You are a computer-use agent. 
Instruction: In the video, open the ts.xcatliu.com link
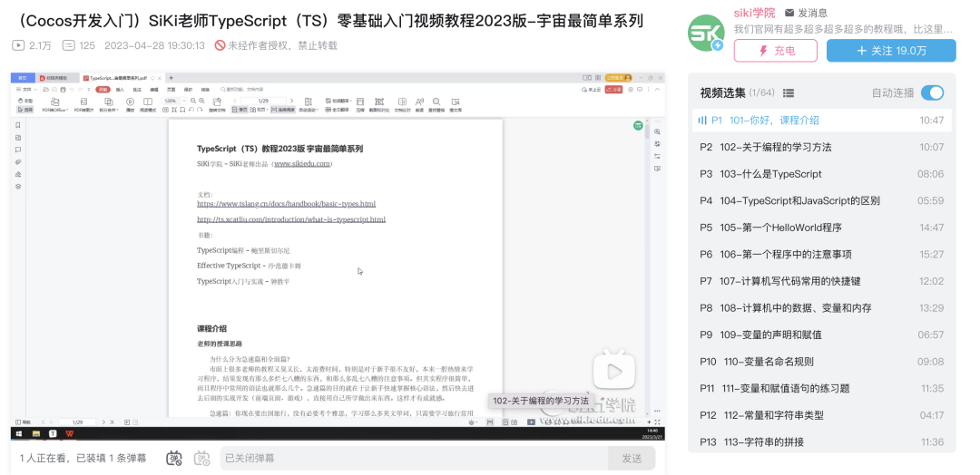click(x=291, y=219)
